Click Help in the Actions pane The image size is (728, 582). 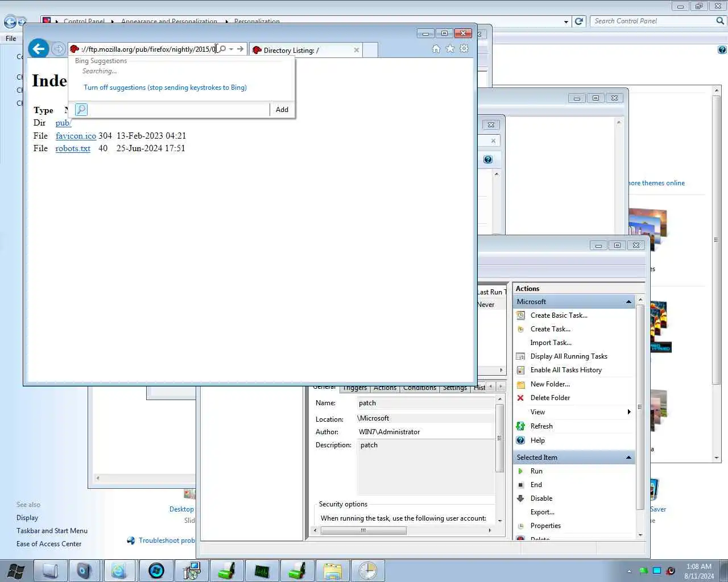tap(537, 440)
